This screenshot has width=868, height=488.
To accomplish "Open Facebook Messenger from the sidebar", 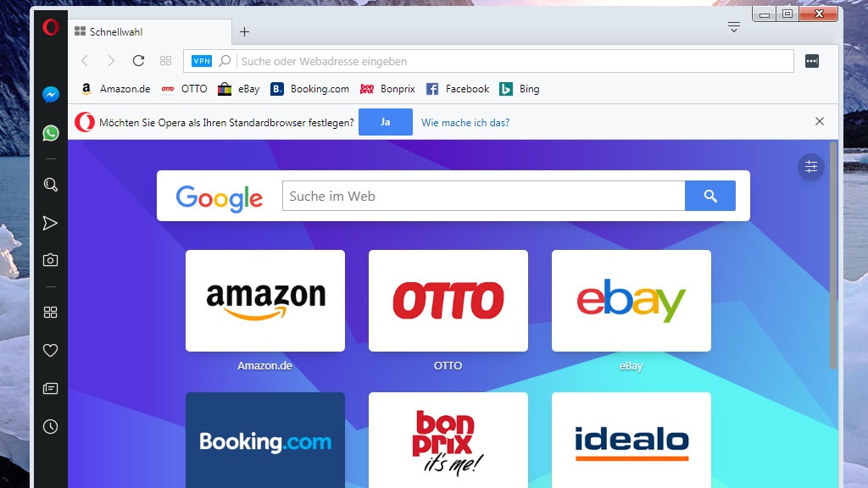I will [x=50, y=95].
